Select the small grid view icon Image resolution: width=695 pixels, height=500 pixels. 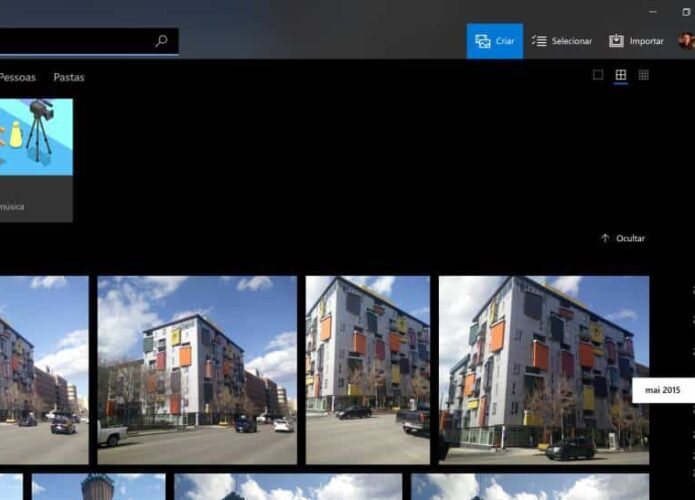(x=644, y=75)
